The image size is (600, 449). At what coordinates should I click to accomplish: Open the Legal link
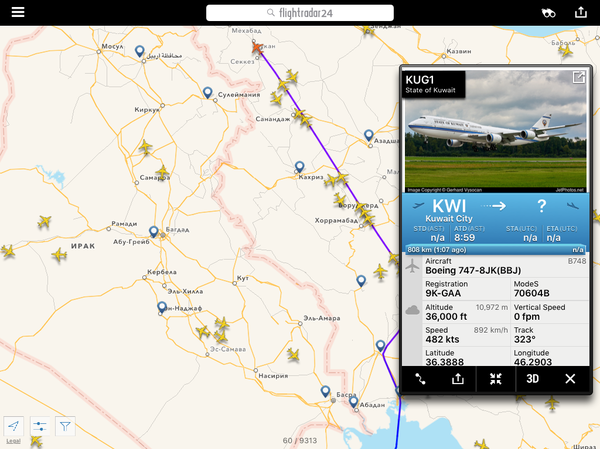tap(13, 441)
